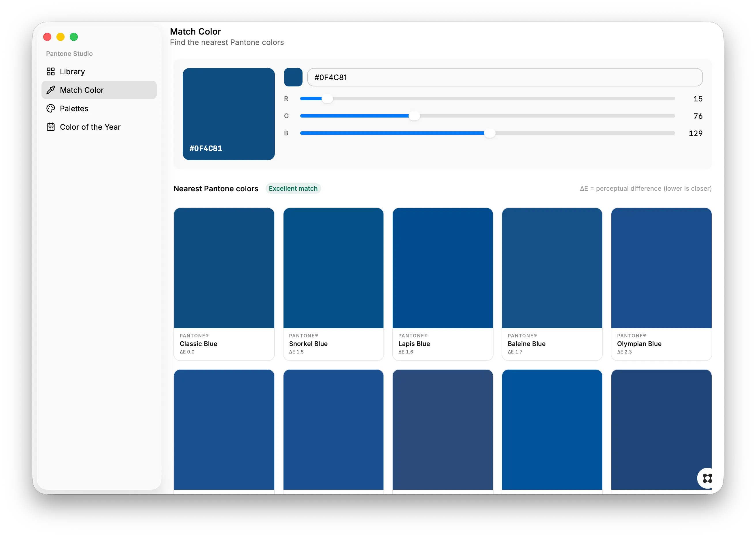Click the ΔE 1.6 value under Lapis Blue

tap(405, 352)
